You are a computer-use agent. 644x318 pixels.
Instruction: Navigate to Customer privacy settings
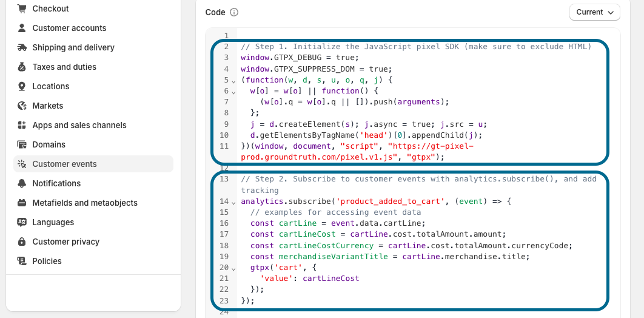65,242
